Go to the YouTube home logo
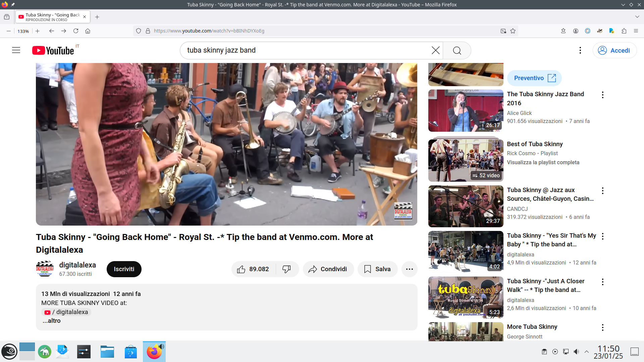The width and height of the screenshot is (644, 362). pyautogui.click(x=53, y=50)
